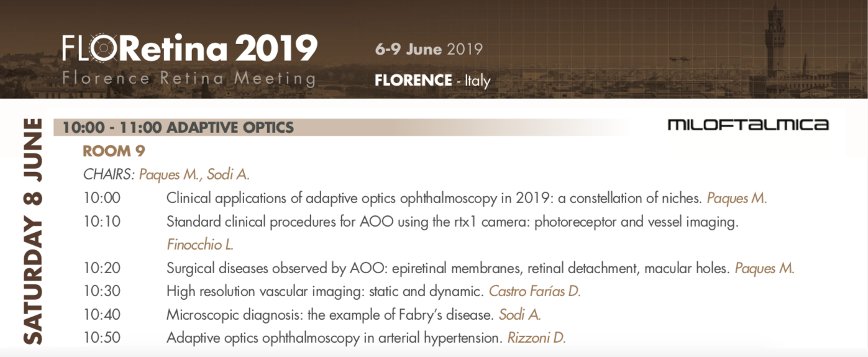Select the 10:30 vascular imaging talk title

[324, 291]
